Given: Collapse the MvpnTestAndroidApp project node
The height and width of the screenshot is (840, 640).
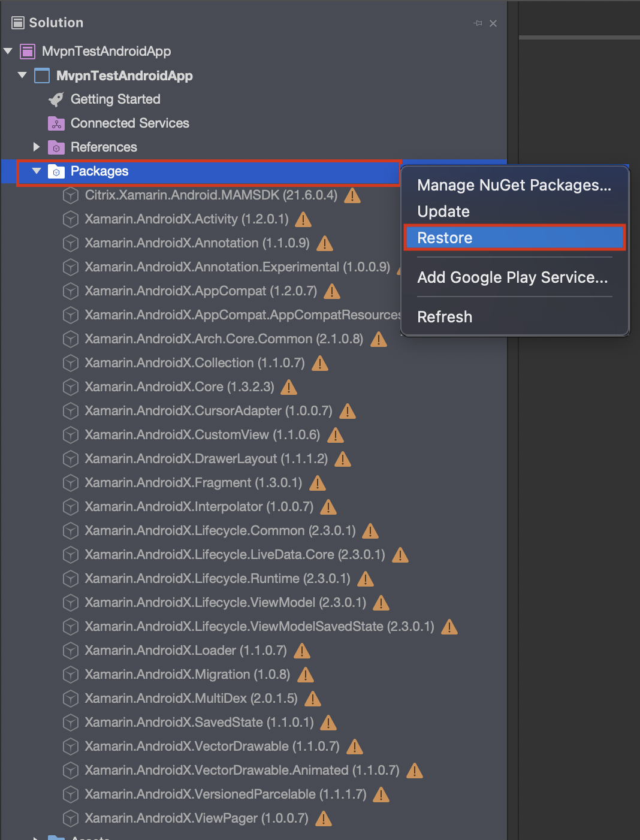Looking at the screenshot, I should 23,75.
